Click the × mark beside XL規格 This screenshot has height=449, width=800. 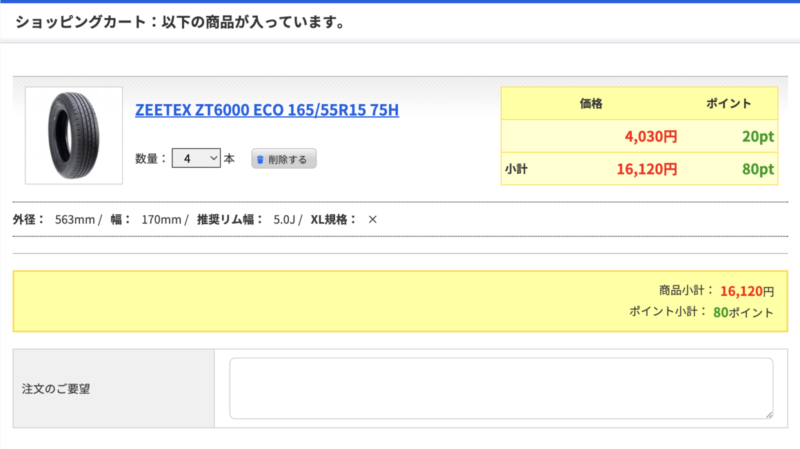[372, 219]
